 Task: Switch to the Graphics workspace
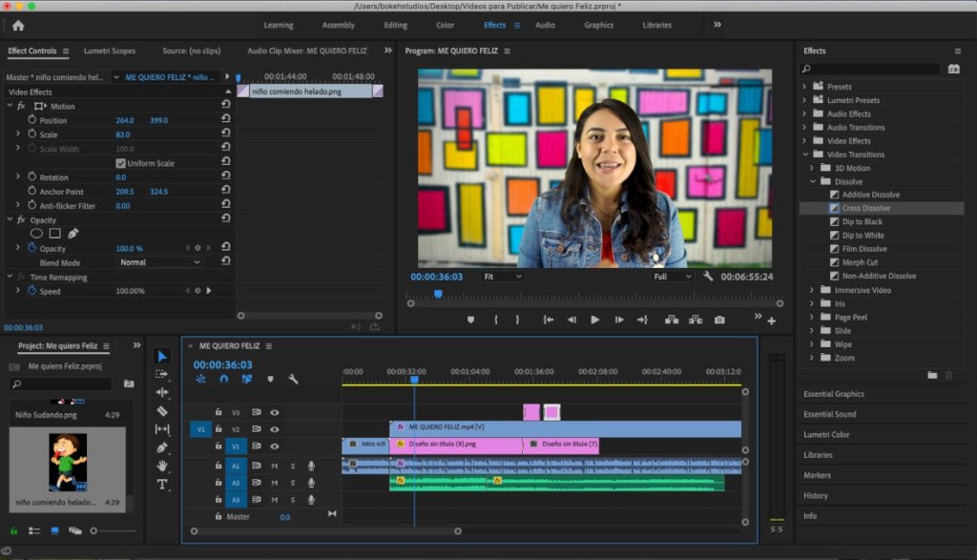599,25
